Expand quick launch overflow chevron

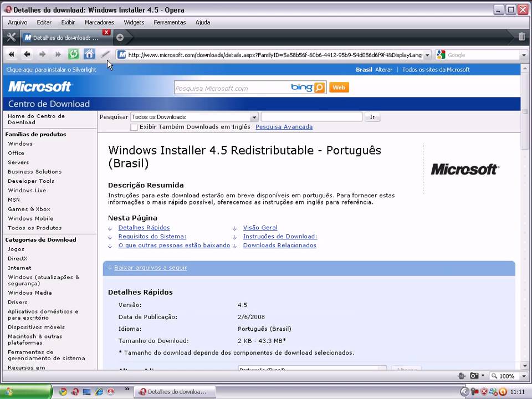(x=127, y=389)
